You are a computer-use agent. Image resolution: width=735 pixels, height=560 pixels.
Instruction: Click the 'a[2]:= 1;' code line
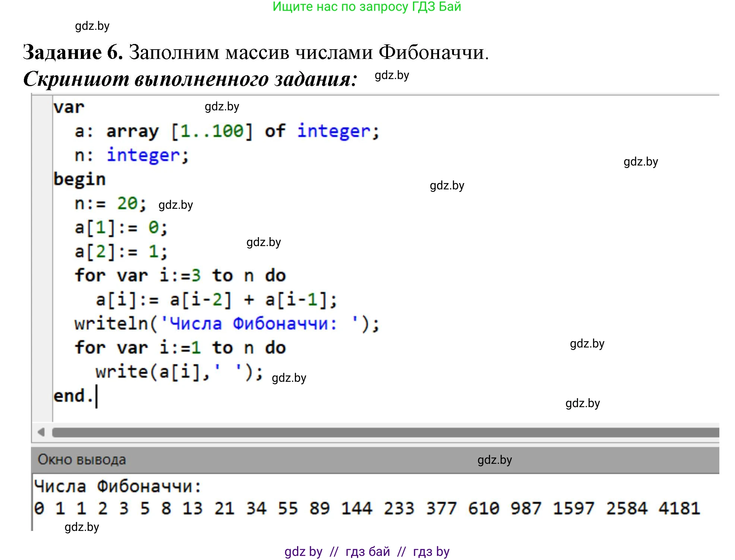pos(121,252)
